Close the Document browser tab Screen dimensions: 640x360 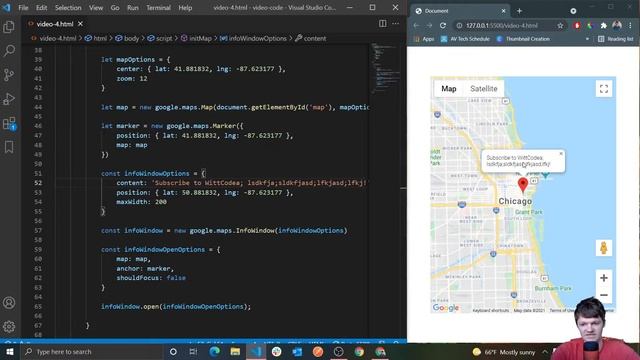pos(503,11)
